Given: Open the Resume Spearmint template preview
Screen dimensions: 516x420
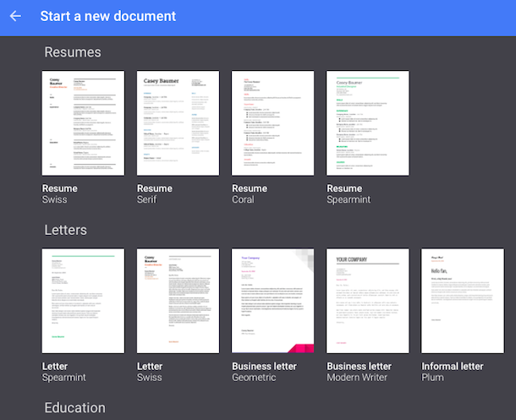Looking at the screenshot, I should tap(367, 123).
